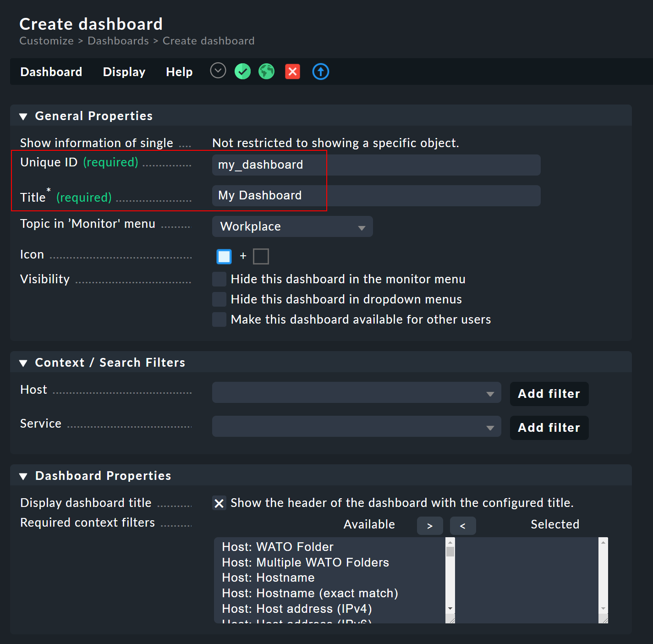Select Host: Hostname entry

click(x=329, y=578)
